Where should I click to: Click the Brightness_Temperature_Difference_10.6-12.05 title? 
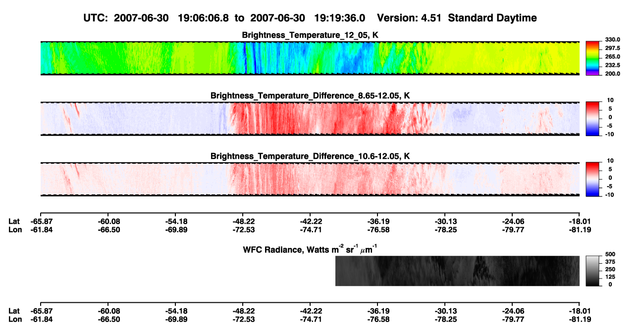coord(310,156)
